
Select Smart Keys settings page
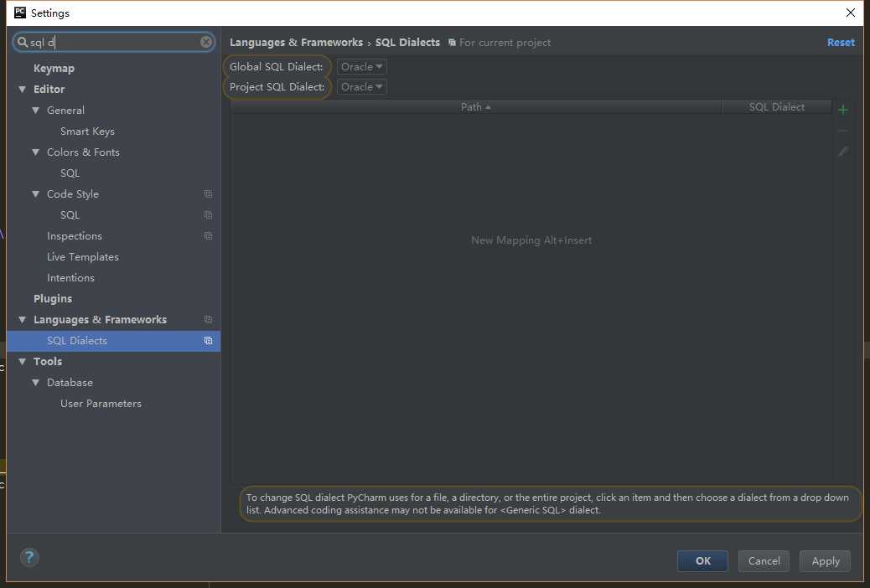[87, 132]
